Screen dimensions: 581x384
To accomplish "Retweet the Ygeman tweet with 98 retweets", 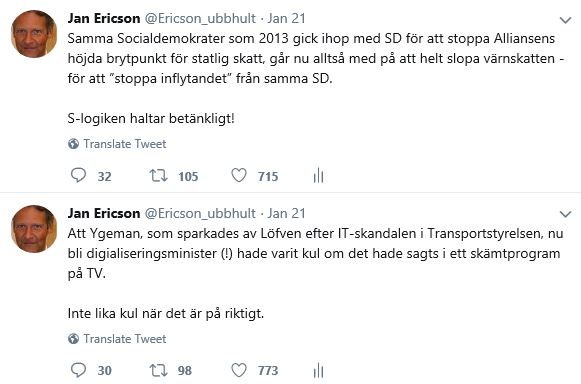I will point(158,370).
